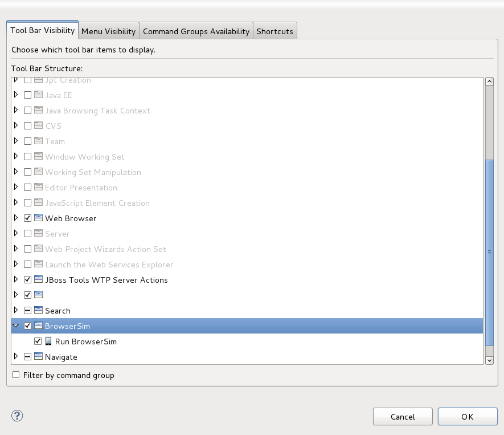Switch to the Shortcuts tab

click(274, 31)
